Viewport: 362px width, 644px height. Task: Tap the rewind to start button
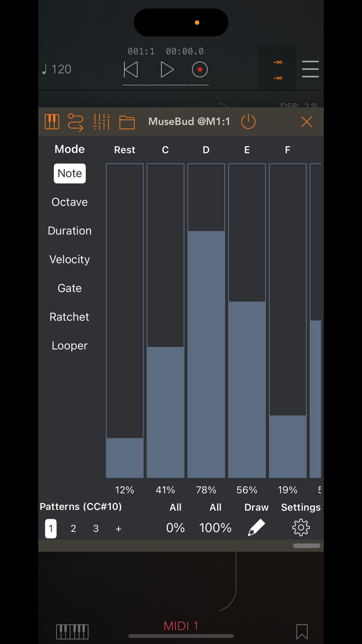(x=131, y=70)
